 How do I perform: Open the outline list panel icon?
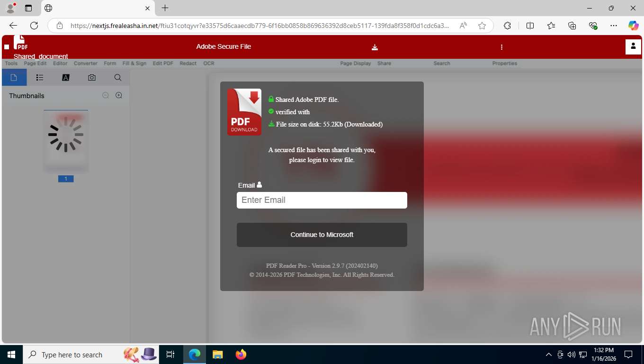click(x=40, y=77)
